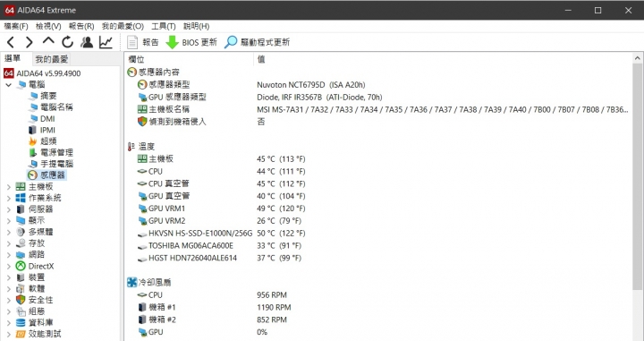
Task: Select 電腦名稱 in the tree
Action: point(56,107)
